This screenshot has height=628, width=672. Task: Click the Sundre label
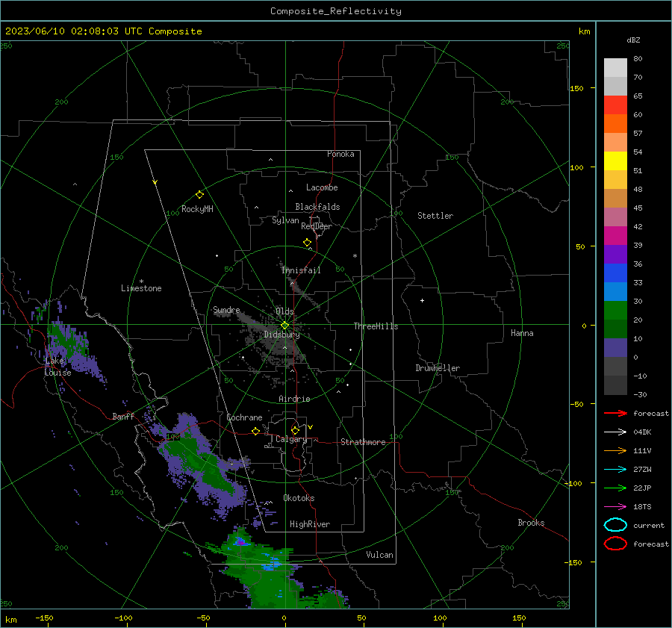coord(226,310)
